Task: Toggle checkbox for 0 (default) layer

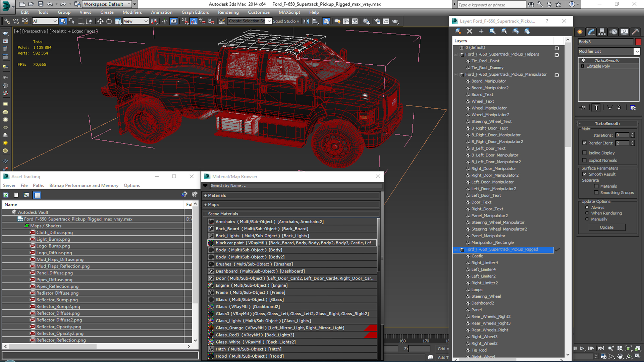Action: (x=557, y=48)
